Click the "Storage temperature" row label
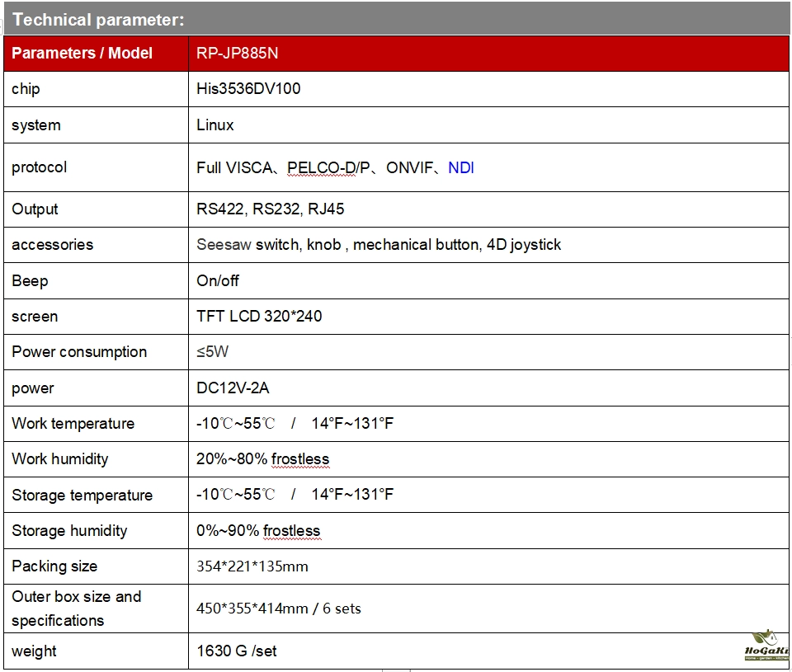 82,496
